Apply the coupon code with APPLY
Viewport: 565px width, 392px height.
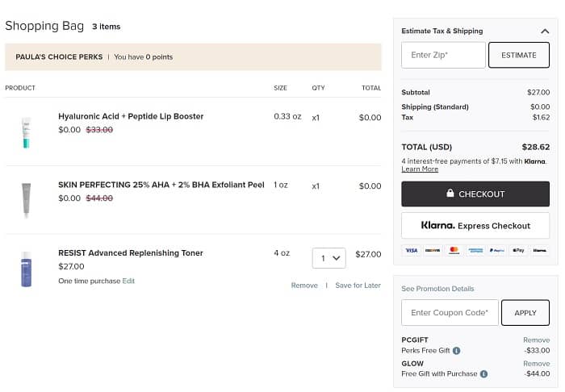(525, 313)
